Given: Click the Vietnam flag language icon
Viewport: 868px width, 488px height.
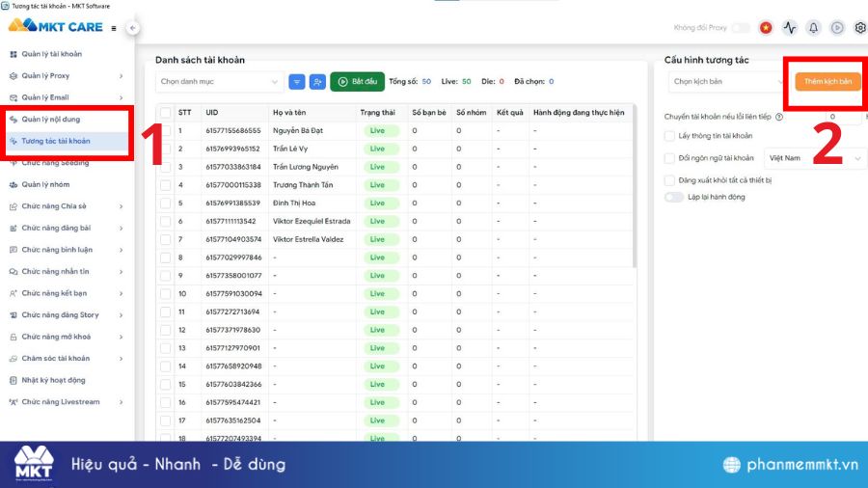Looking at the screenshot, I should (766, 28).
